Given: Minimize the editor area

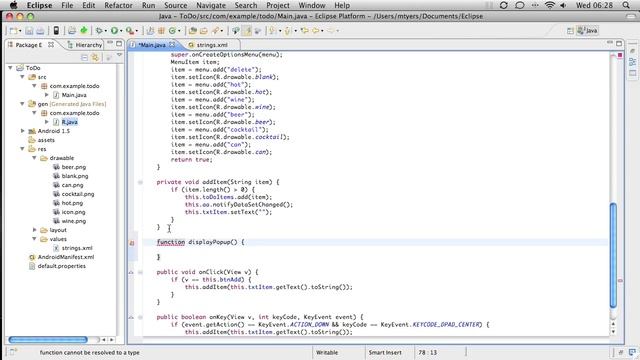Looking at the screenshot, I should pos(609,42).
